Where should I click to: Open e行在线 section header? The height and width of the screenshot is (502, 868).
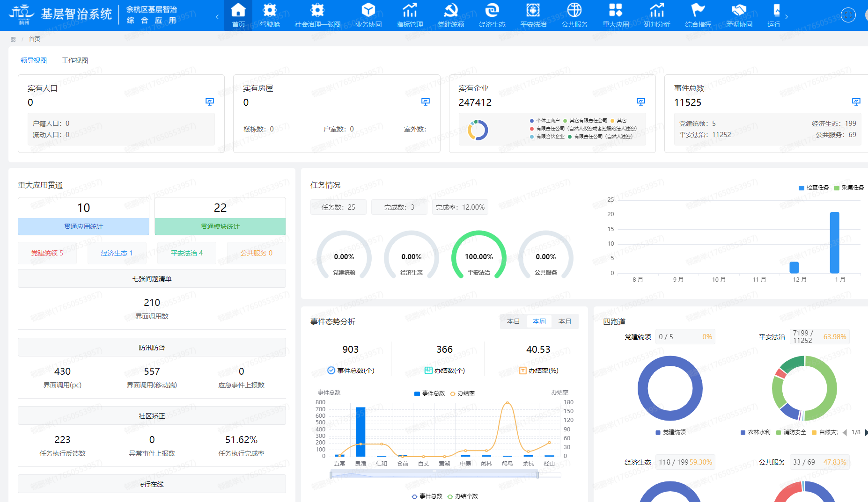(x=152, y=484)
